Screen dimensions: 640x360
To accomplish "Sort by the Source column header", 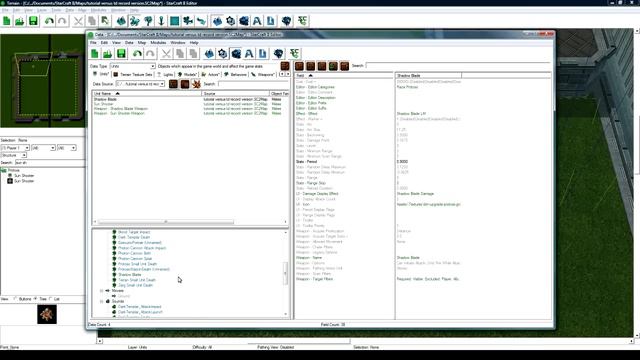I will click(236, 93).
